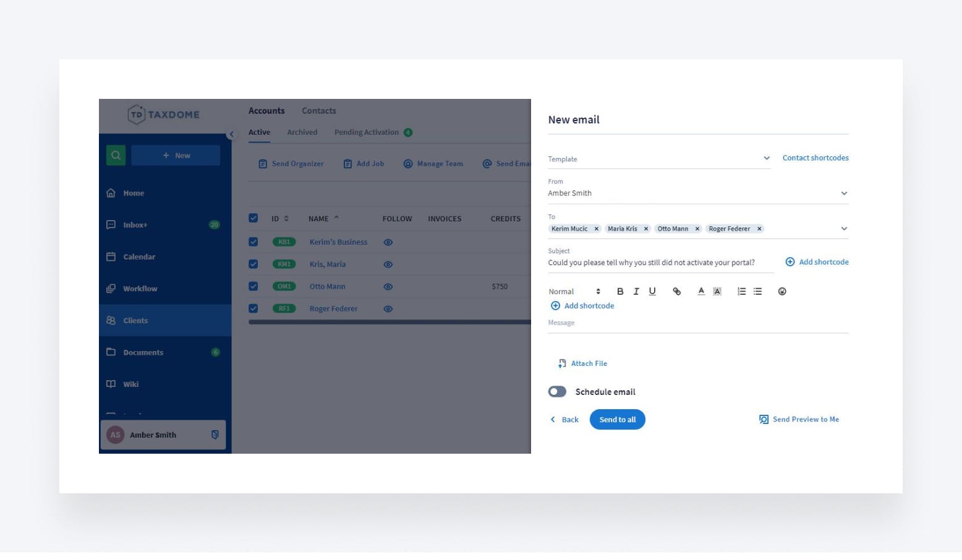Image resolution: width=962 pixels, height=560 pixels.
Task: Apply italic formatting in editor toolbar
Action: (x=636, y=292)
